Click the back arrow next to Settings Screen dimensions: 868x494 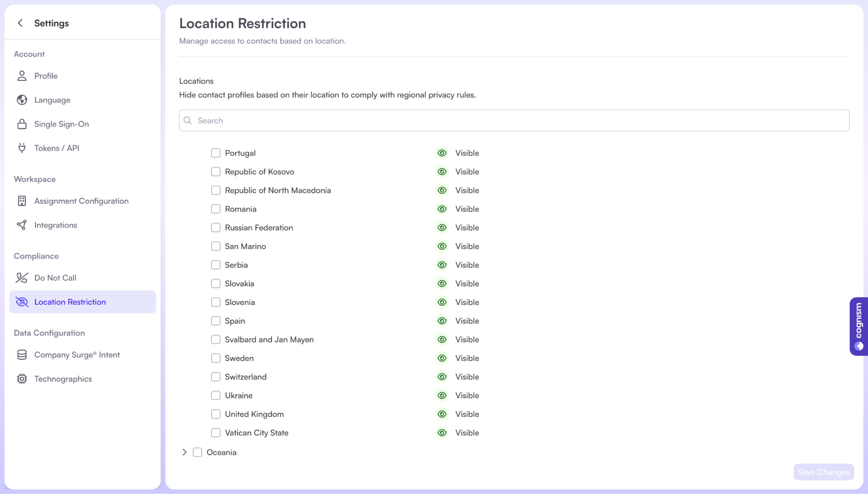[x=20, y=23]
